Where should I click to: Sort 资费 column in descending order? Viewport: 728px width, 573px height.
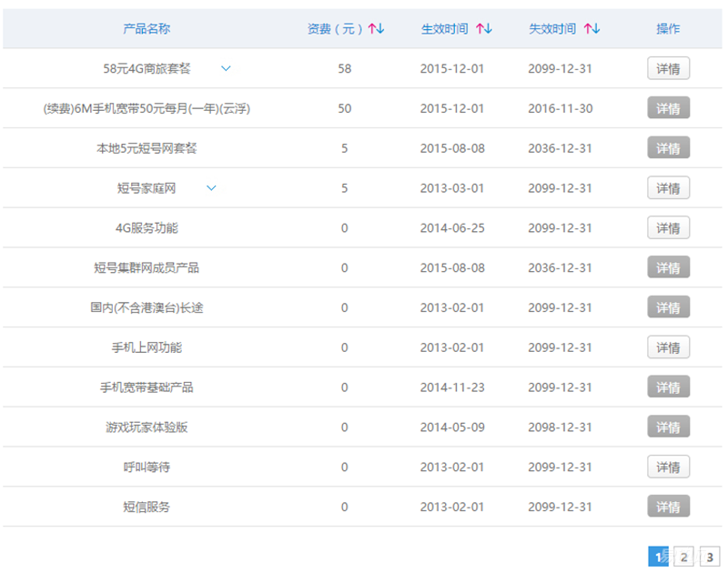tap(380, 28)
